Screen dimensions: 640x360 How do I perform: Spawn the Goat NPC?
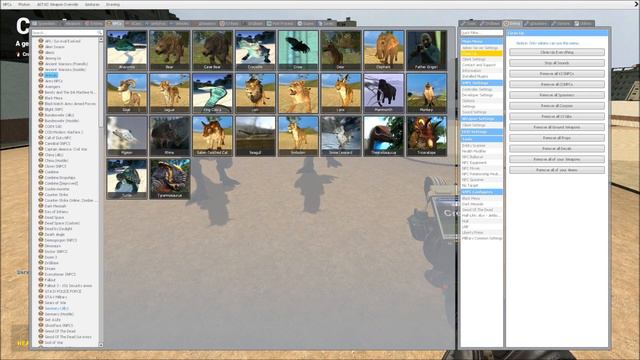(127, 93)
